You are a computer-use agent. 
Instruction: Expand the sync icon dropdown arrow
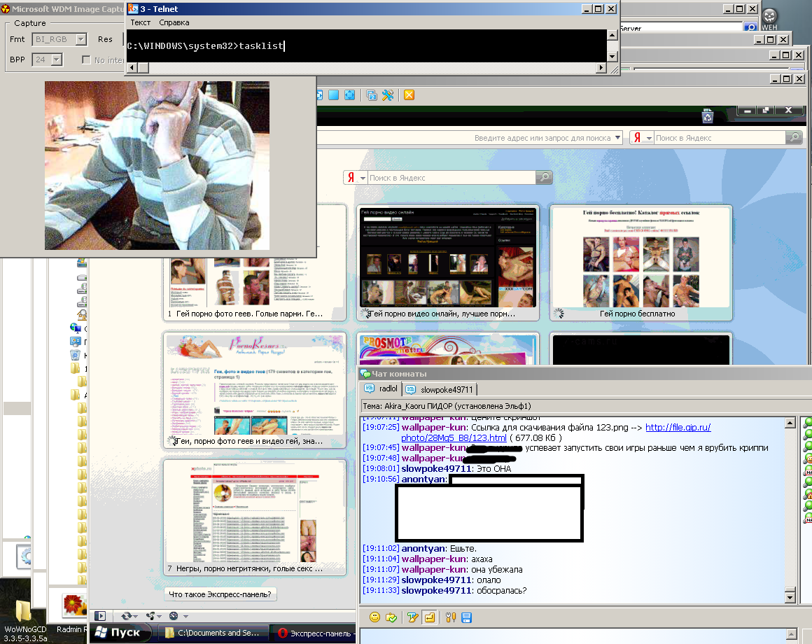(136, 616)
